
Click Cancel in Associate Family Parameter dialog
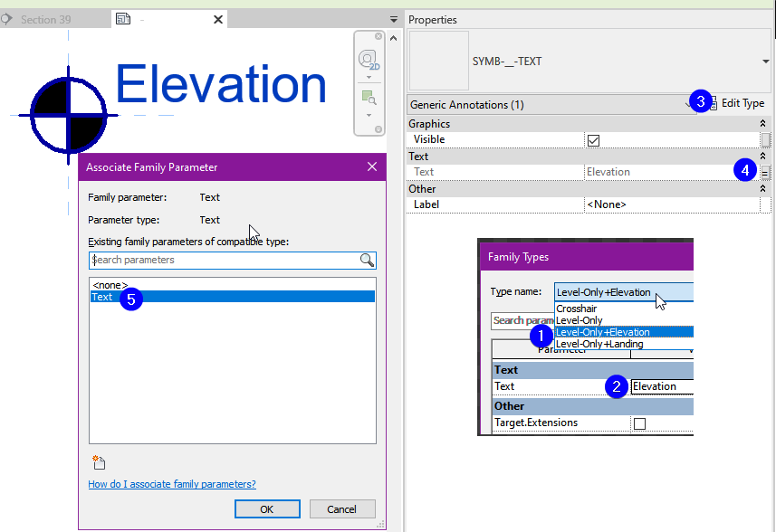[x=342, y=509]
